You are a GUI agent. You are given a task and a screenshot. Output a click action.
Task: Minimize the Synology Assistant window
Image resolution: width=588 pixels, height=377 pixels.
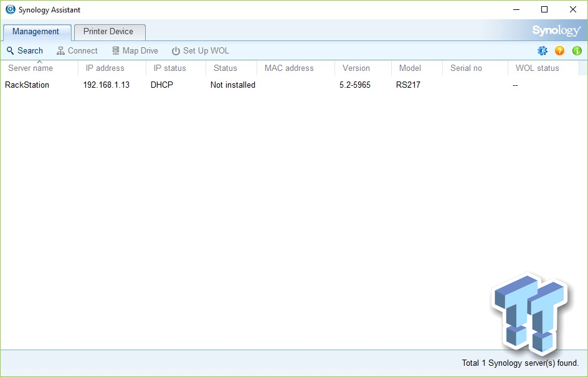click(x=516, y=10)
